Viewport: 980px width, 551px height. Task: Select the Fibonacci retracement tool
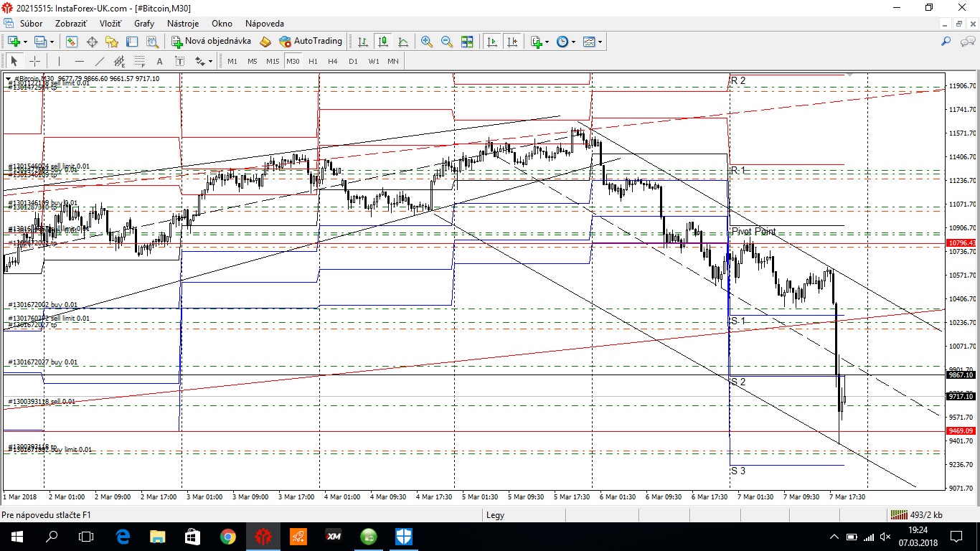139,61
